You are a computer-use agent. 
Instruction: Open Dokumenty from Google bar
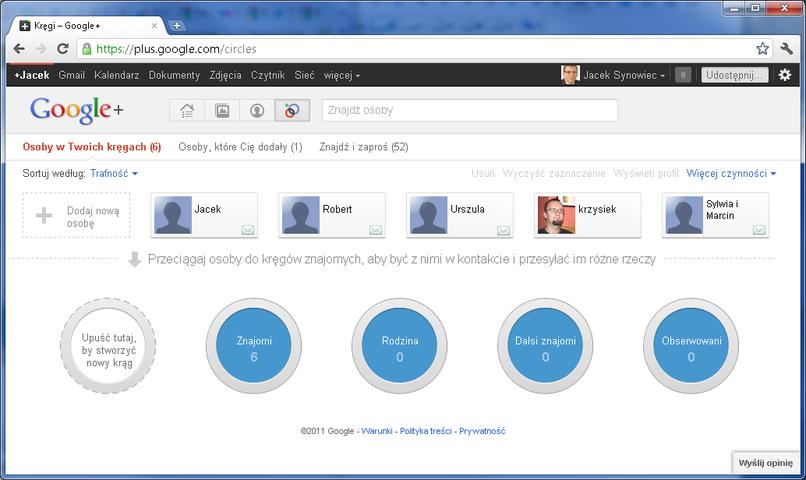(174, 75)
